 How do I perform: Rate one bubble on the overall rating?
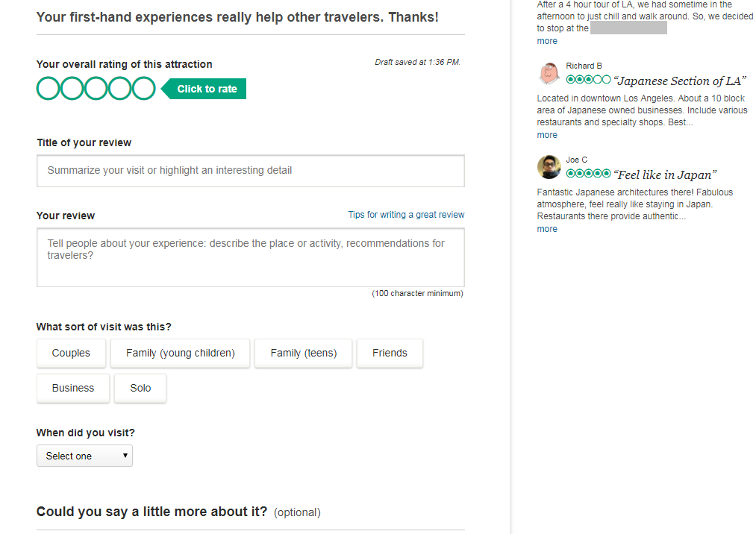click(x=49, y=89)
